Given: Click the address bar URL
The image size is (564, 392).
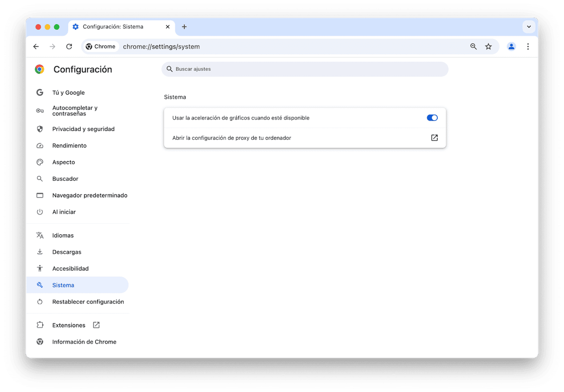Looking at the screenshot, I should [x=161, y=46].
